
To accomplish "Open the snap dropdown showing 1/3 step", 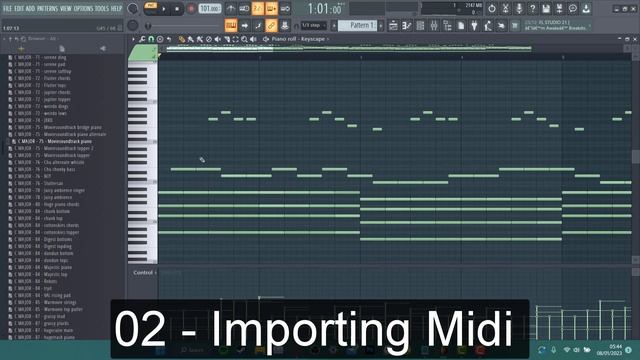I will point(314,26).
